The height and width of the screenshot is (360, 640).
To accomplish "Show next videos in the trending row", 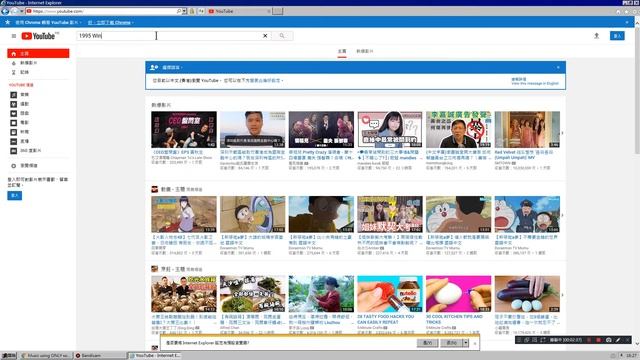I will pos(562,133).
